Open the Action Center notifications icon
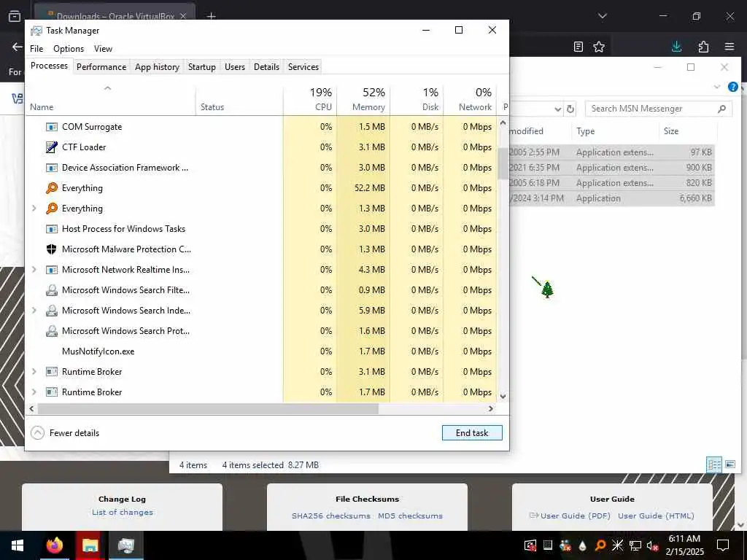 tap(723, 545)
